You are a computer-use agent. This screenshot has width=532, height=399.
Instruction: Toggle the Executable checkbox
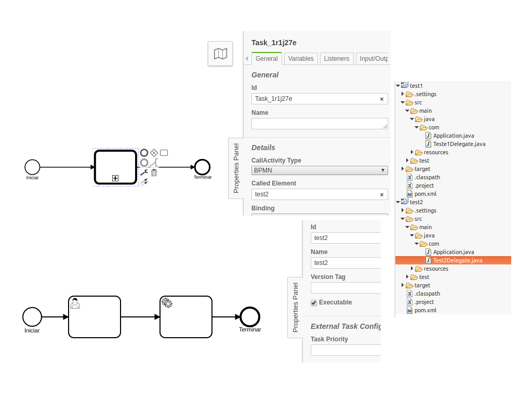(314, 303)
